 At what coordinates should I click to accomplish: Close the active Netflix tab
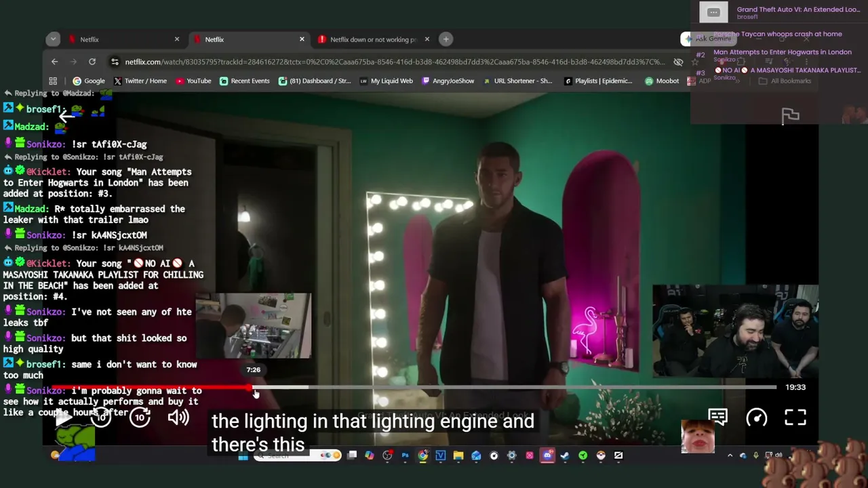[302, 39]
